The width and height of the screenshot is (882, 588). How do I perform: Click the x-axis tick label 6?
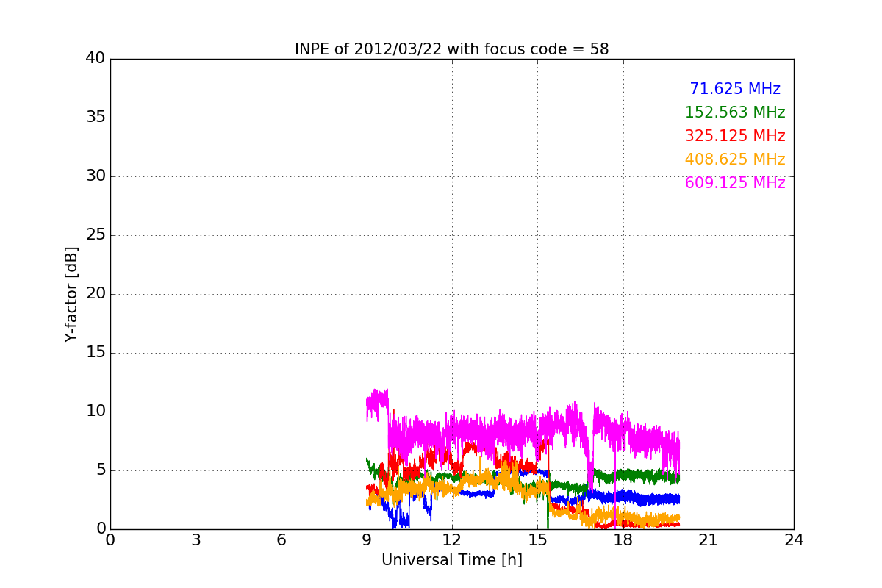coord(281,540)
